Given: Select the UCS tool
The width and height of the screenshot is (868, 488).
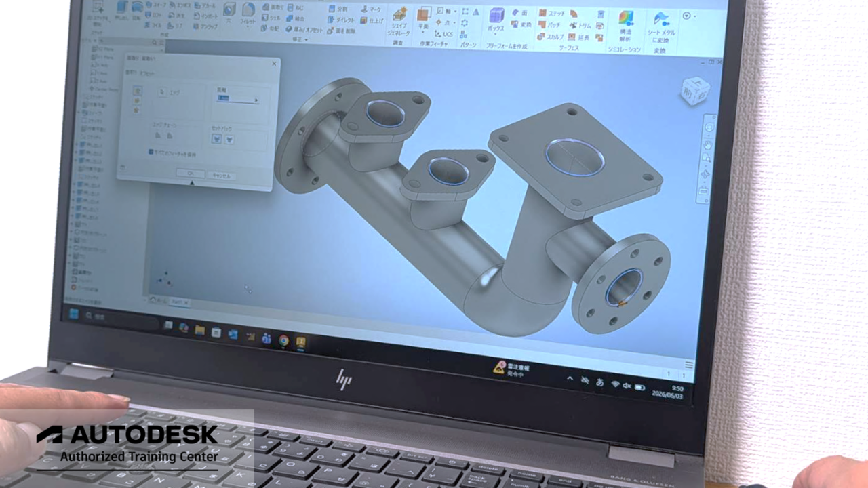Looking at the screenshot, I should (446, 34).
